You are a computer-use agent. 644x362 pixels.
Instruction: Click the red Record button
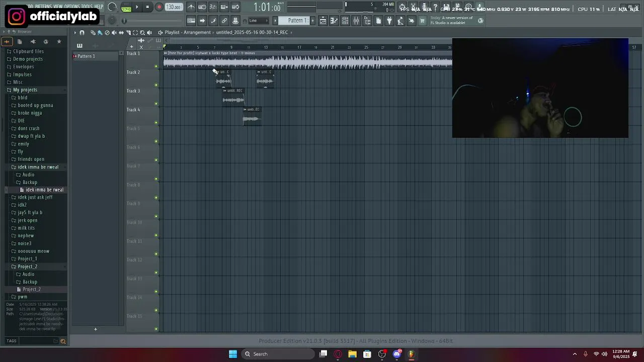(159, 7)
